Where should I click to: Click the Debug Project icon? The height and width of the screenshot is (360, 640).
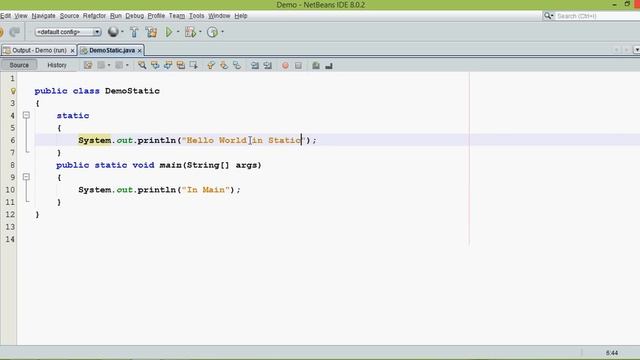[190, 32]
